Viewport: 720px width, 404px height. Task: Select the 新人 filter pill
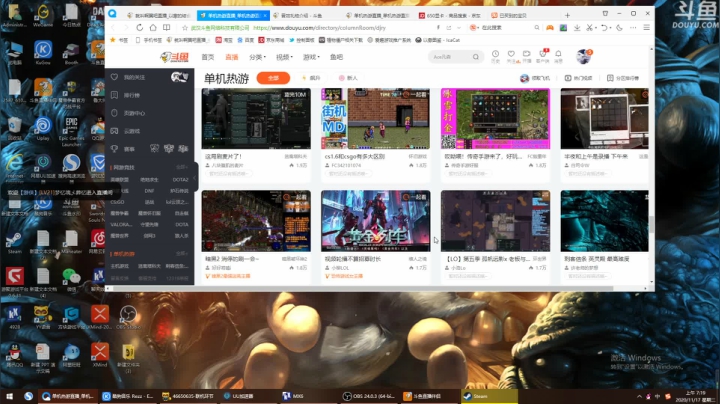[x=348, y=78]
